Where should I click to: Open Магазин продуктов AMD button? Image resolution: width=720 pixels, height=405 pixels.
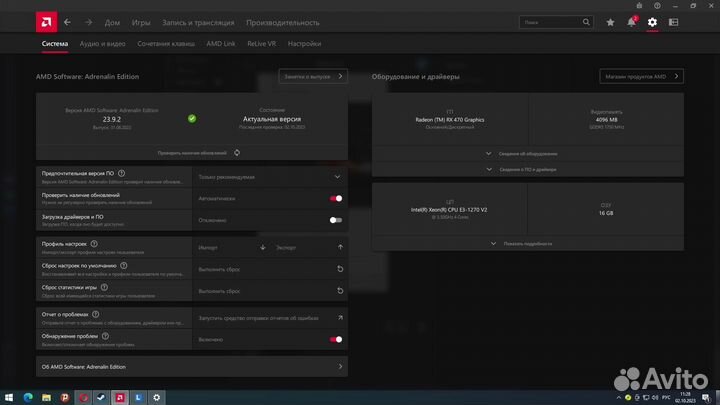coord(641,76)
